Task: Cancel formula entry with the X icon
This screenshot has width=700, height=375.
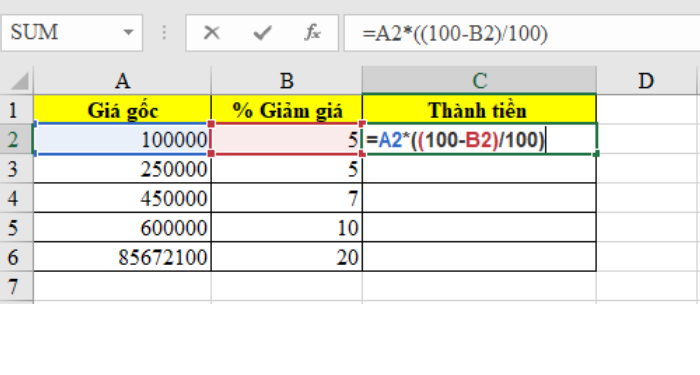Action: coord(211,33)
